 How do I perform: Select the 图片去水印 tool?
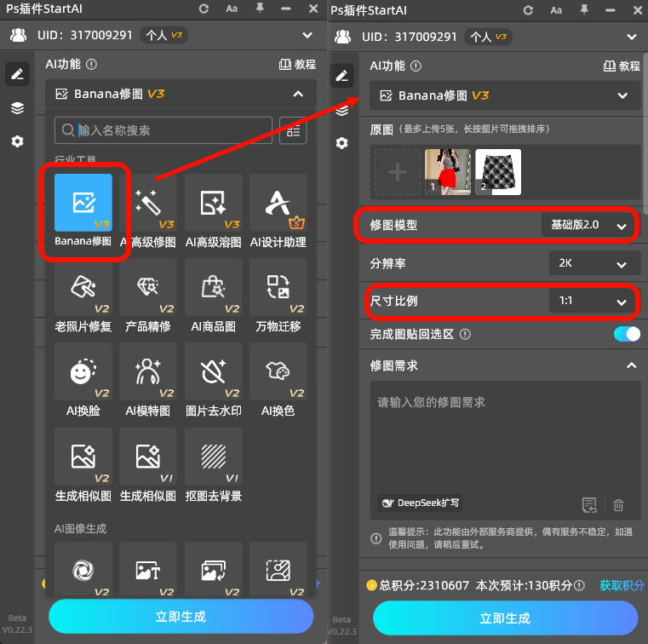click(213, 371)
